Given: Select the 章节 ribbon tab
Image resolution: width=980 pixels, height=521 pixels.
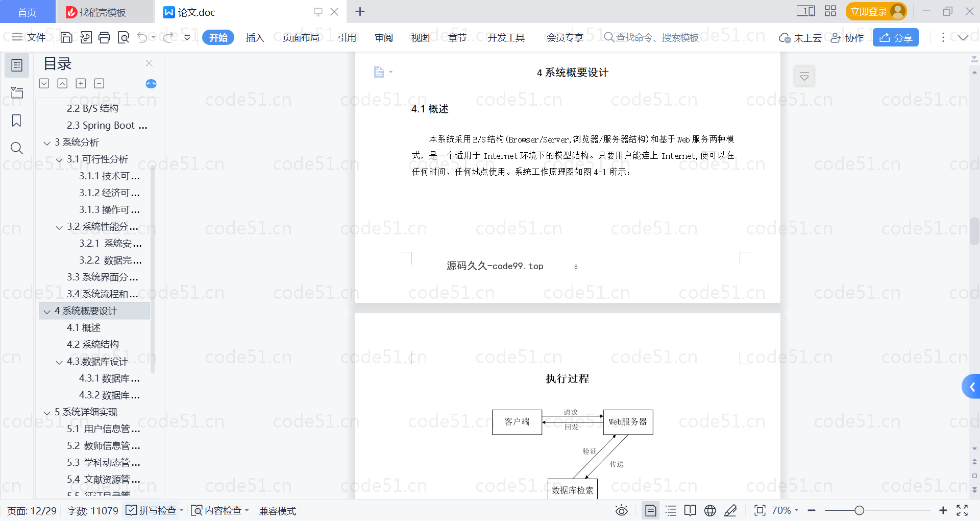Looking at the screenshot, I should 457,37.
